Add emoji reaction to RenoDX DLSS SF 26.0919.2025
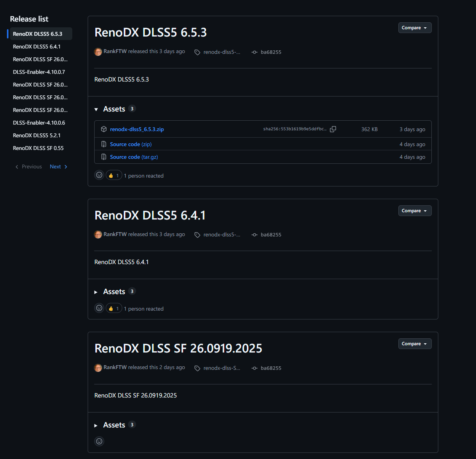The width and height of the screenshot is (476, 459). coord(99,441)
